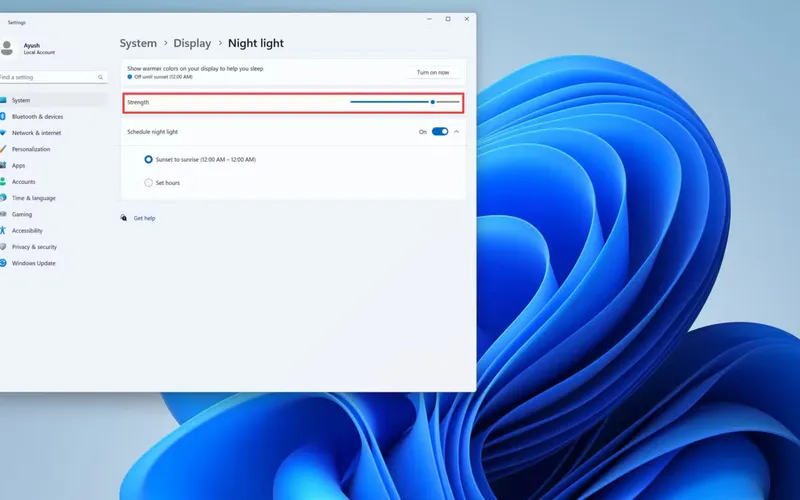
Task: Click the Apps icon in sidebar
Action: 4,165
